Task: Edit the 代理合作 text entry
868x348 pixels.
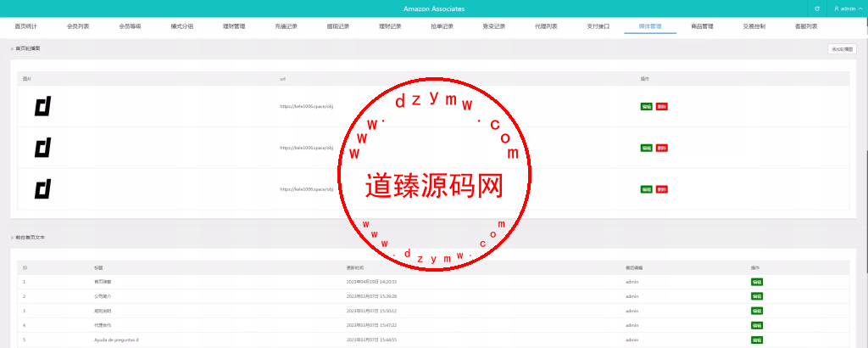Action: point(757,325)
